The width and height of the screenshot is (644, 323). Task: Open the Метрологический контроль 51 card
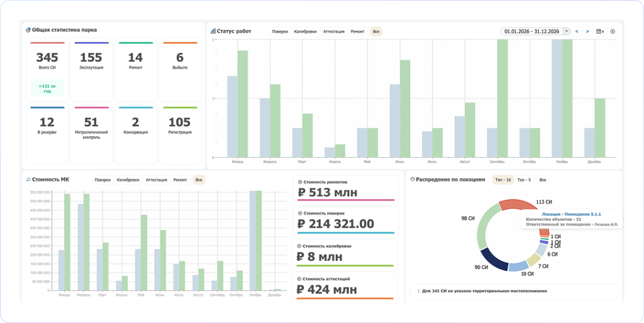pos(91,134)
